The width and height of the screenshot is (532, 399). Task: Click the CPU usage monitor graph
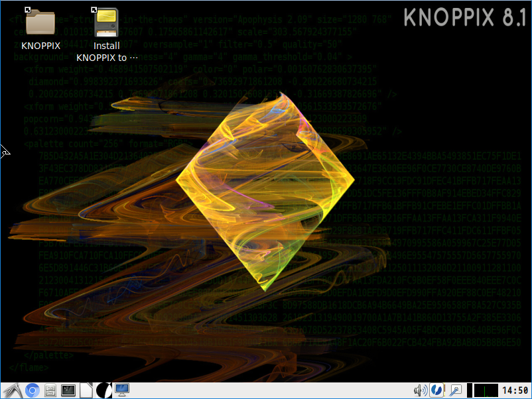click(x=486, y=390)
